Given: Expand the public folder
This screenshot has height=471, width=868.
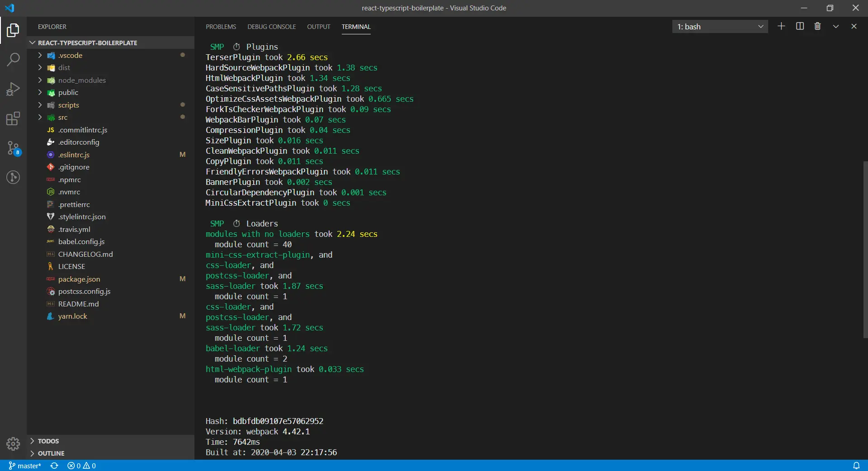Looking at the screenshot, I should (111, 92).
